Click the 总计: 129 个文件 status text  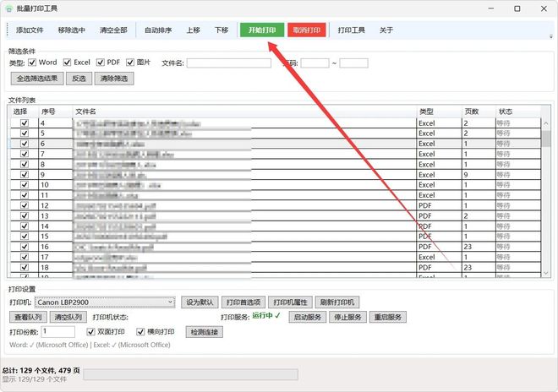tap(41, 371)
